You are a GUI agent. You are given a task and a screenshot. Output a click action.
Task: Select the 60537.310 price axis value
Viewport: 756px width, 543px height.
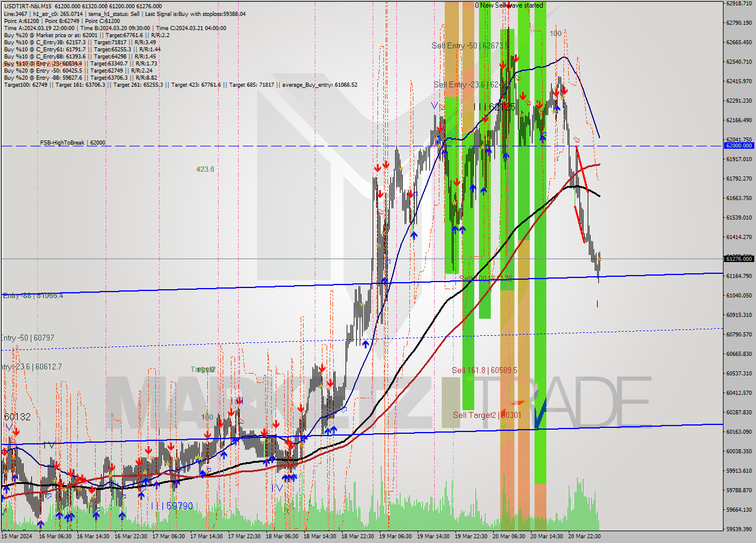point(739,373)
